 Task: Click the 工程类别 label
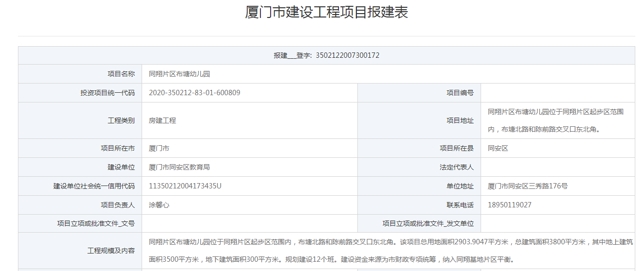121,120
